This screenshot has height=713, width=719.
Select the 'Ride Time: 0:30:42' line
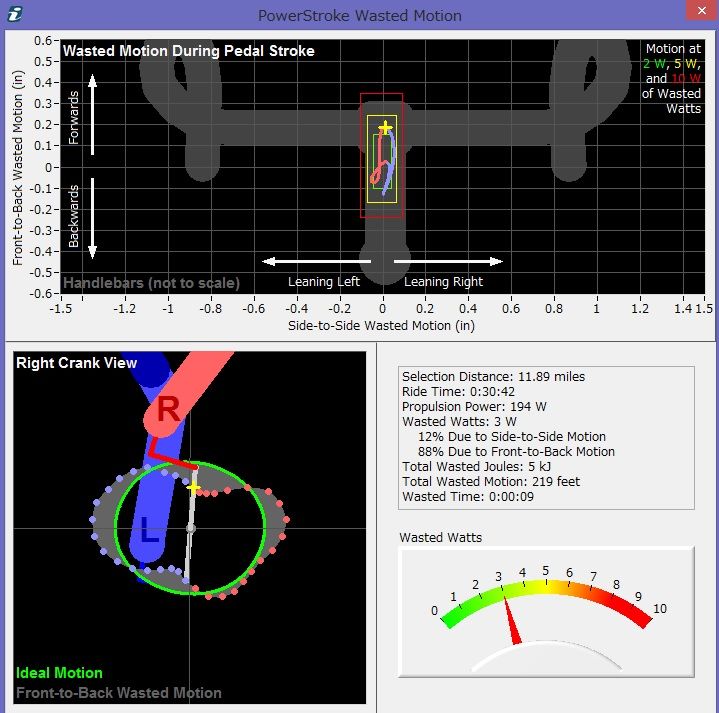click(458, 392)
